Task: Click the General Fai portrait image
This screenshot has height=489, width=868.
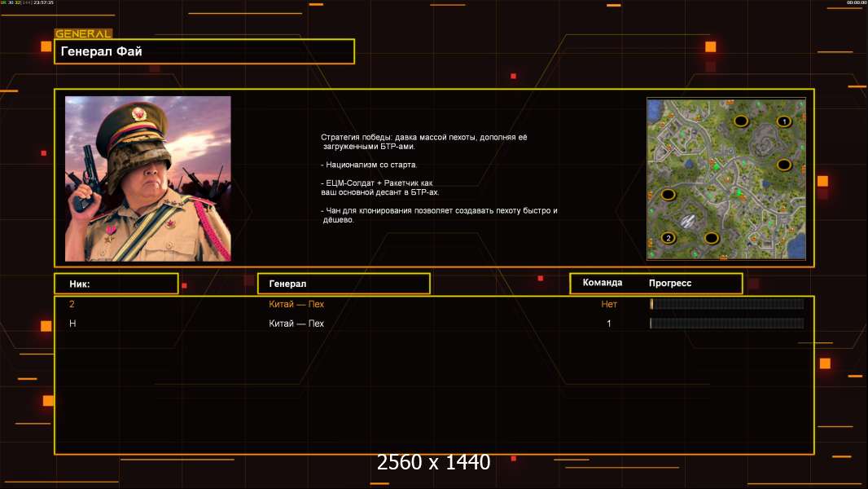Action: click(148, 178)
